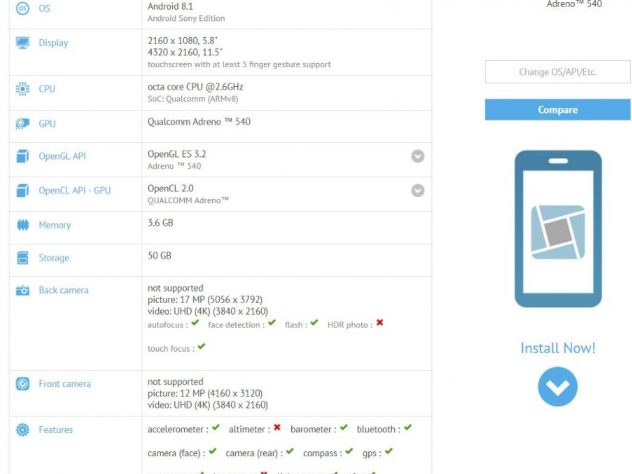This screenshot has width=632, height=474.
Task: Expand the OpenGL ES 3.2 details
Action: (418, 156)
